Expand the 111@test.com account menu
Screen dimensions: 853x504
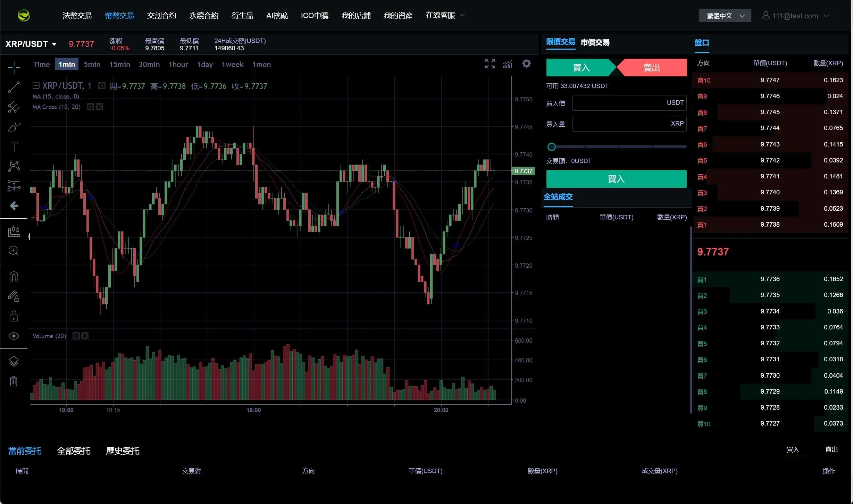click(795, 16)
